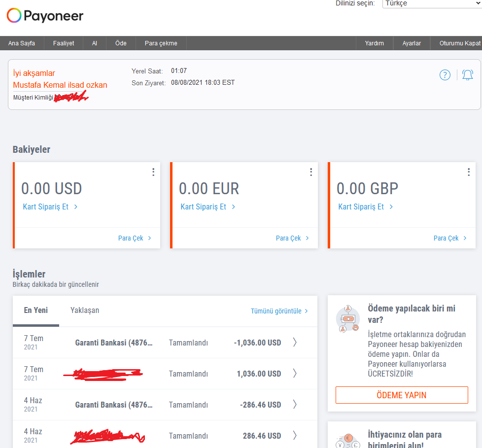This screenshot has width=482, height=448.
Task: Click the Ödeme yapılacak biri mi var heading
Action: (412, 314)
